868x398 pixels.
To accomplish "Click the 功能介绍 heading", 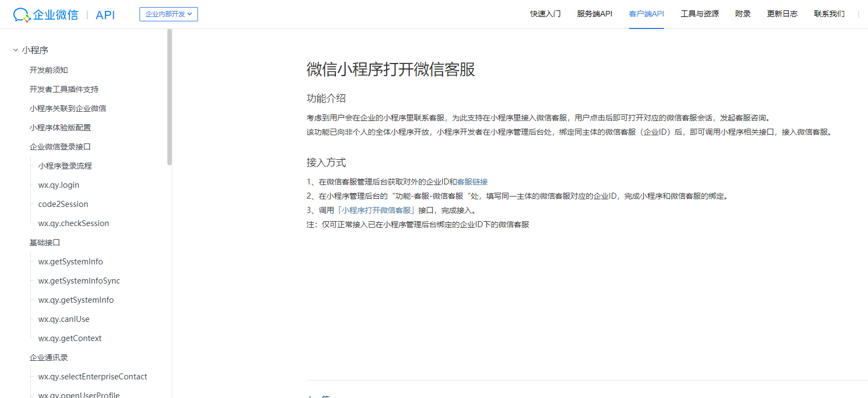I will coord(326,99).
